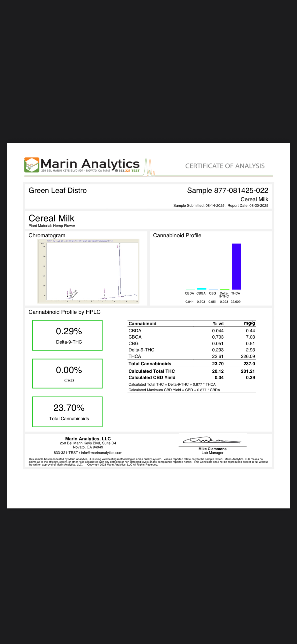Viewport: 297px width, 644px height.
Task: Click the Mike Clemmons signature image
Action: (212, 440)
